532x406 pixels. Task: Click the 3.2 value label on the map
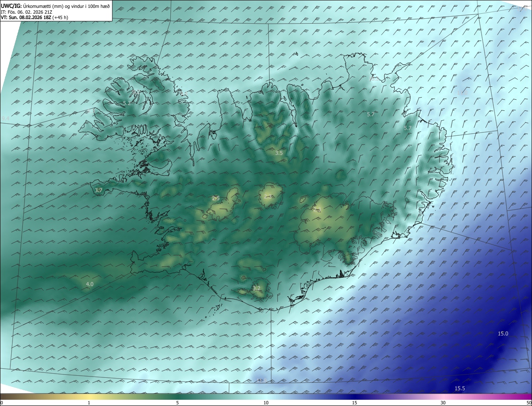(256, 289)
